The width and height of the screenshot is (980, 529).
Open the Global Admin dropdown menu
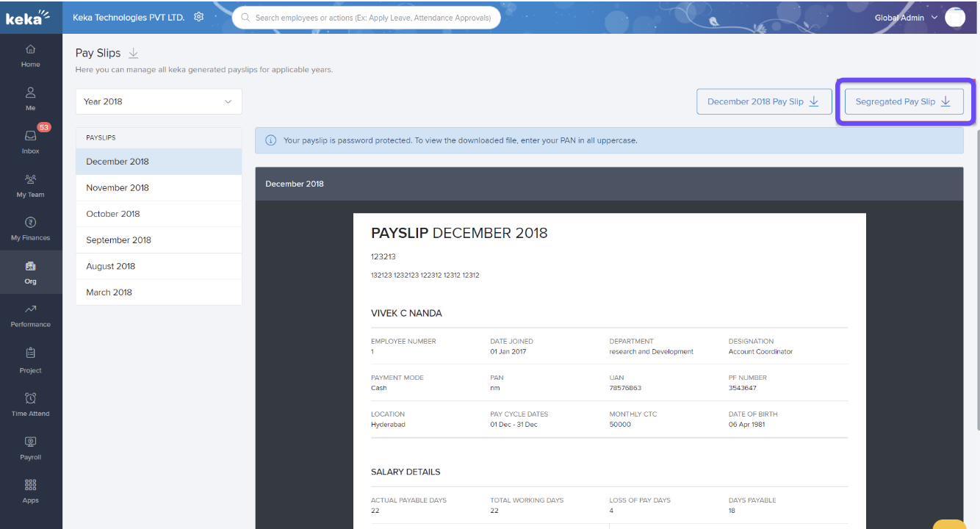pyautogui.click(x=906, y=18)
